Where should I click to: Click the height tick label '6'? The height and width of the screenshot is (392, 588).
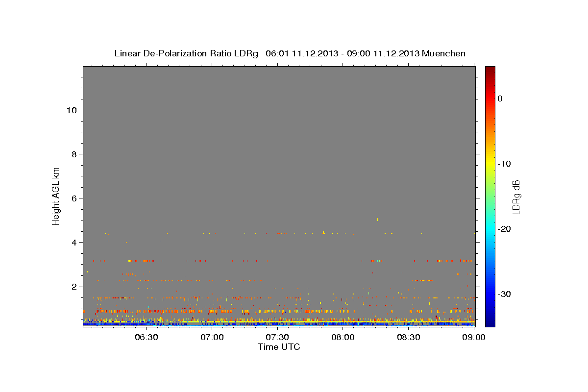point(73,198)
